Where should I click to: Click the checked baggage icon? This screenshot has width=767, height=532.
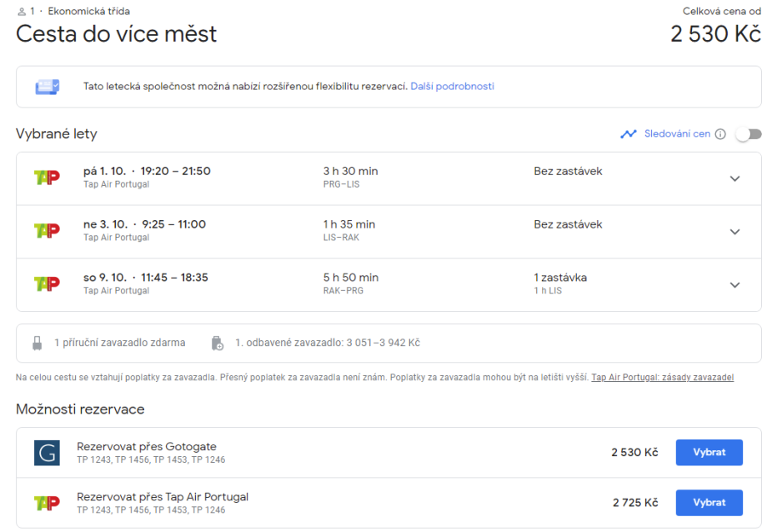218,343
